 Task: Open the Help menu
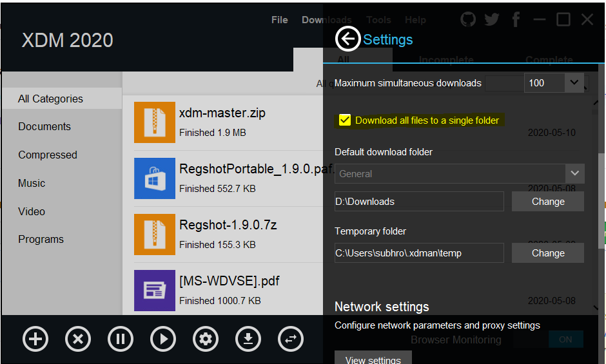(x=415, y=20)
